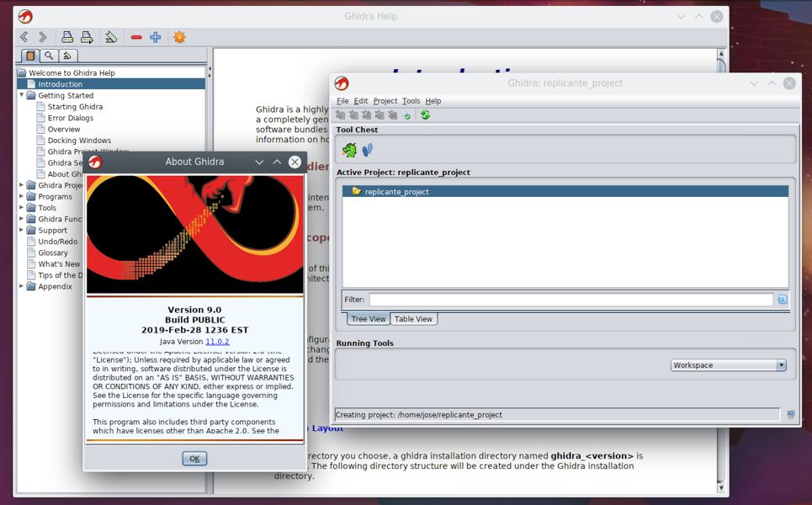812x505 pixels.
Task: Open the Starting Ghidra help topic
Action: (x=75, y=107)
